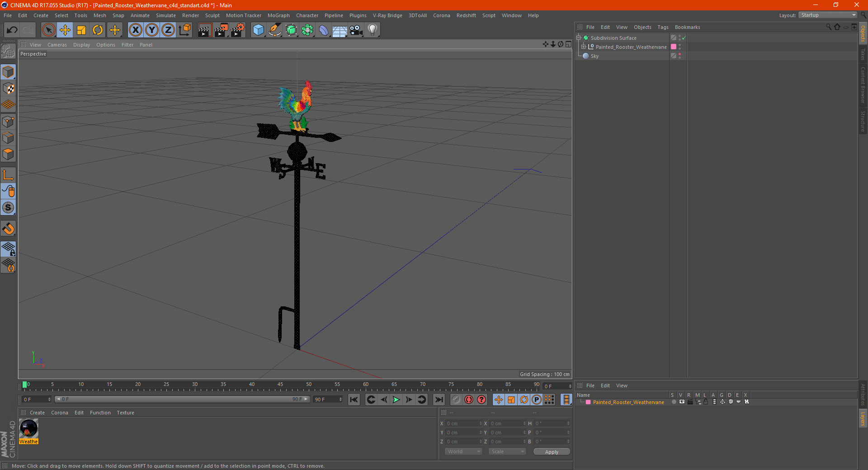Add a Camera object

pyautogui.click(x=356, y=30)
